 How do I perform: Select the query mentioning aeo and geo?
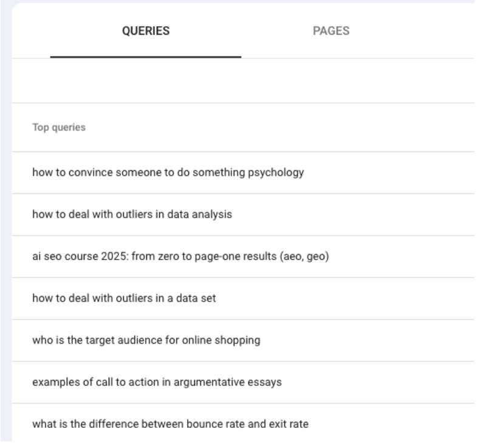tap(180, 257)
